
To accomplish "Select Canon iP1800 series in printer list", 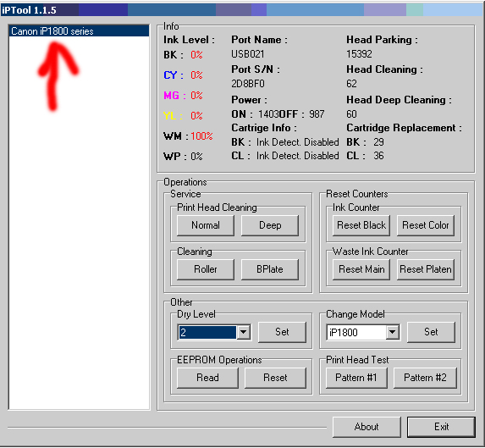I will (x=79, y=31).
